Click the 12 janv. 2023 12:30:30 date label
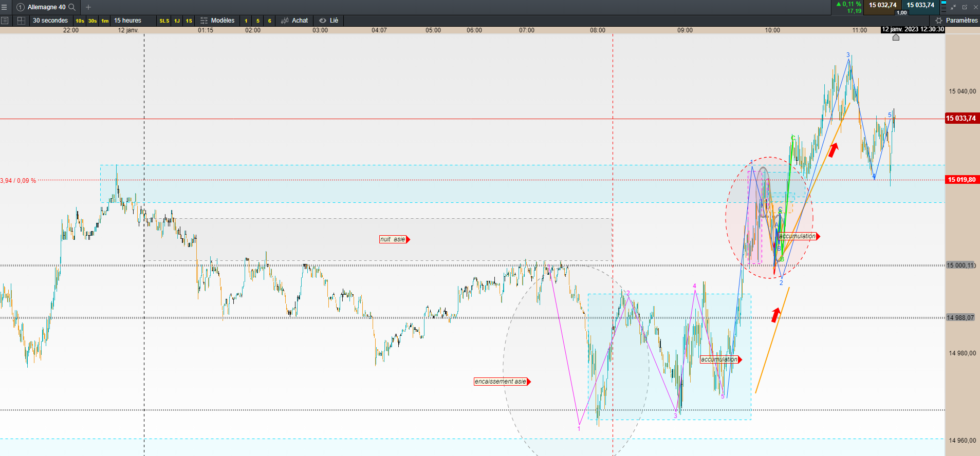 (x=913, y=29)
